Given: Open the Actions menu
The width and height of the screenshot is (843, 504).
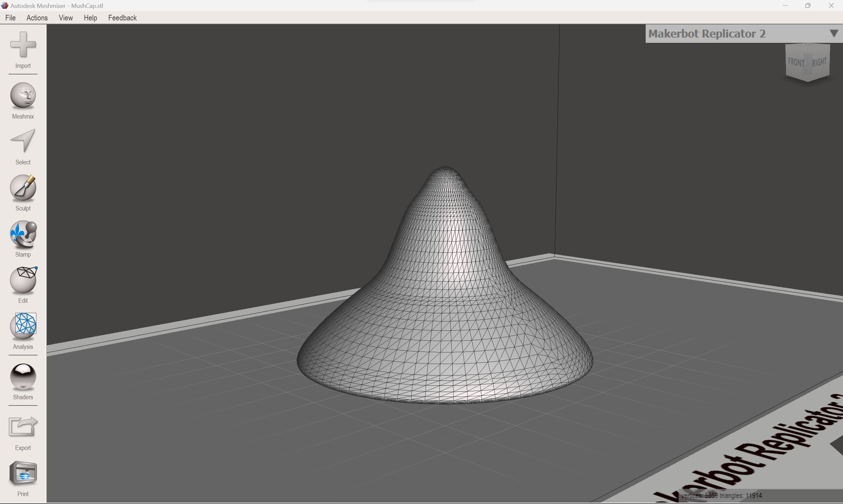Looking at the screenshot, I should [x=37, y=18].
